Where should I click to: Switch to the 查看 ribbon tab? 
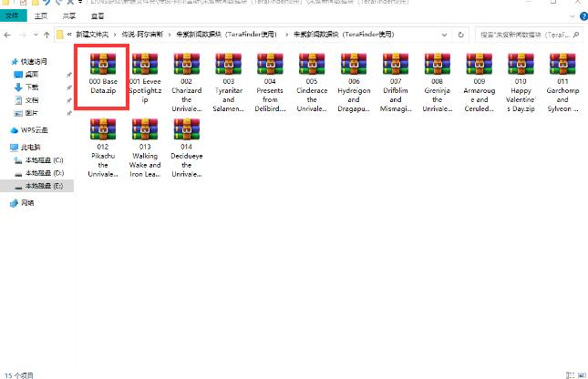click(98, 15)
